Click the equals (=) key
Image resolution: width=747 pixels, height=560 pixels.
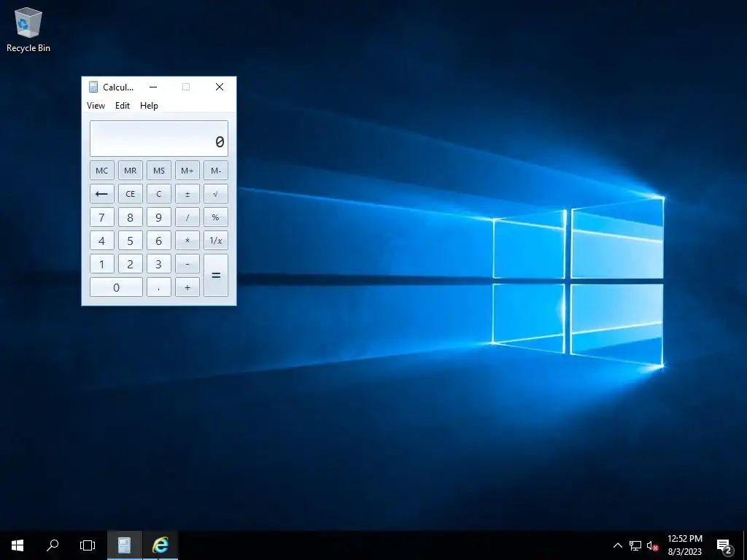[x=216, y=275]
